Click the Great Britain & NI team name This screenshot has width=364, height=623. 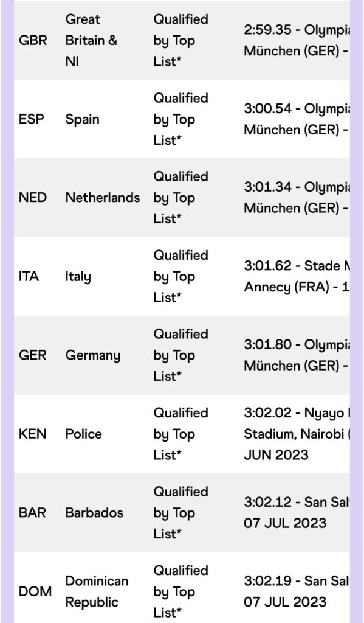click(91, 41)
